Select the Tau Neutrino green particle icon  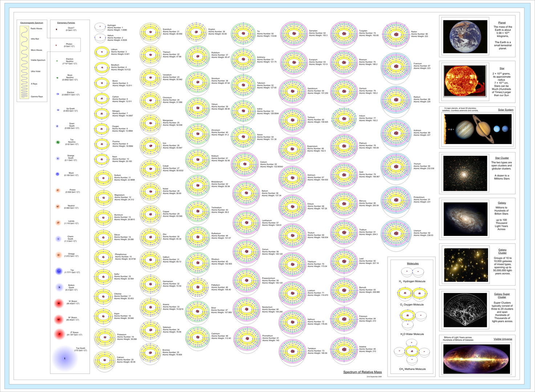click(58, 142)
